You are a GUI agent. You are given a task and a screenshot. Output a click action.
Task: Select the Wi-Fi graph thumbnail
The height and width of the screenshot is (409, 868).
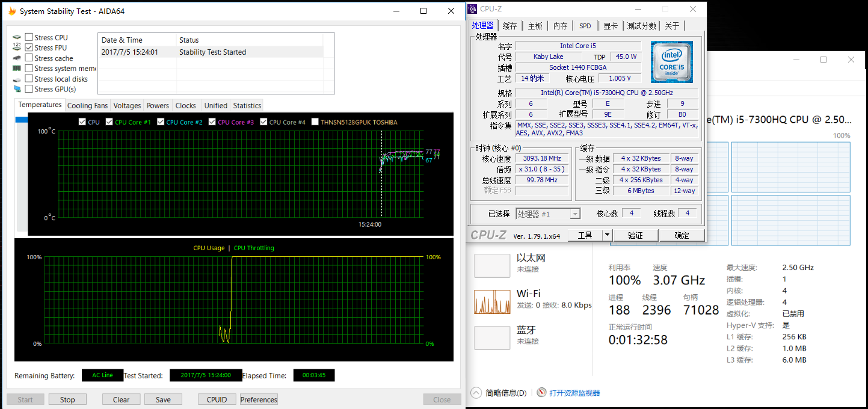[491, 302]
